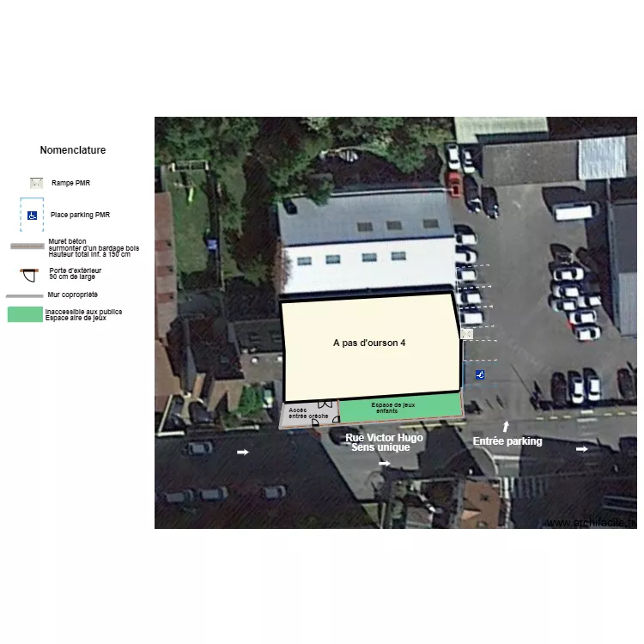Select the double door above crèche entrance
The width and height of the screenshot is (644, 644).
click(x=324, y=404)
